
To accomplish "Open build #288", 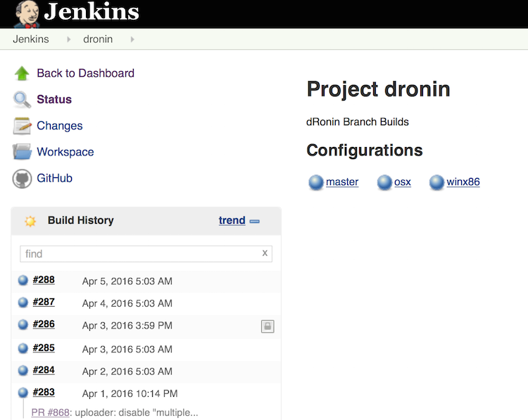I will pos(44,280).
